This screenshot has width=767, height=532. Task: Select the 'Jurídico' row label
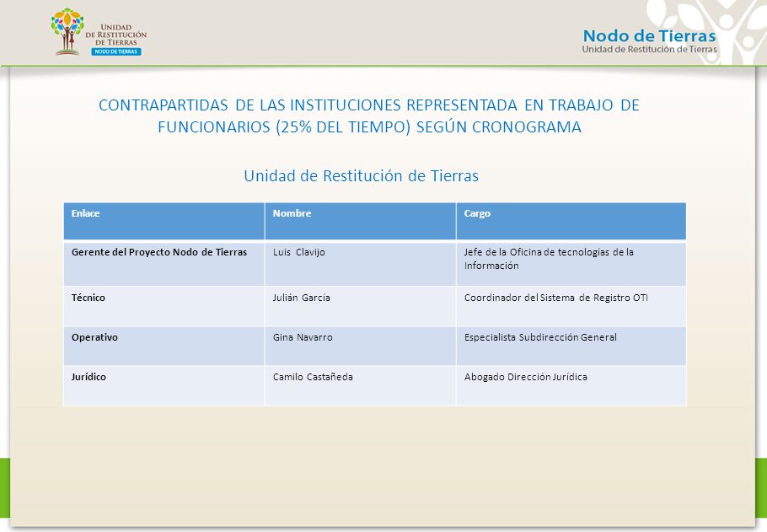164,385
